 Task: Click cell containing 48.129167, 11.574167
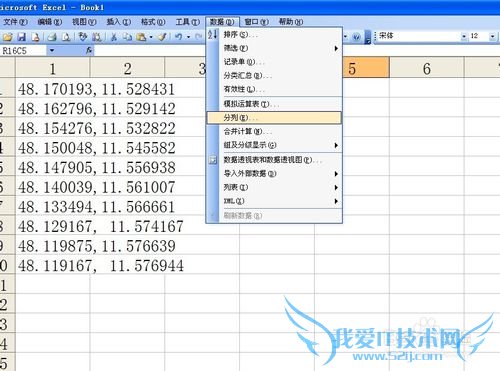(x=53, y=226)
